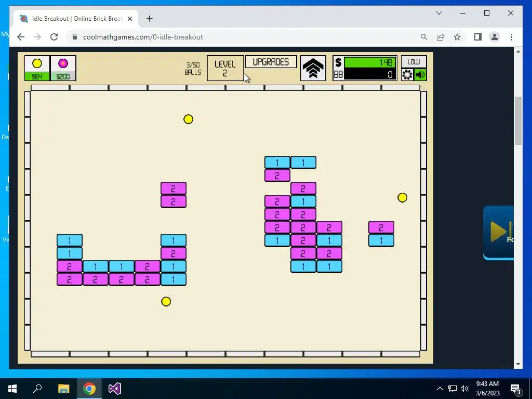
Task: Open game settings gear
Action: click(407, 75)
